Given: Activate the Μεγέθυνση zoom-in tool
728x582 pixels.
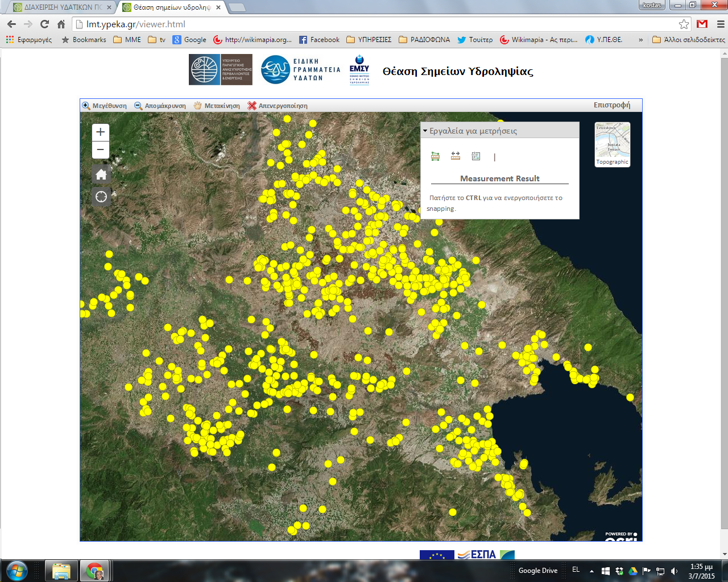Looking at the screenshot, I should [105, 106].
